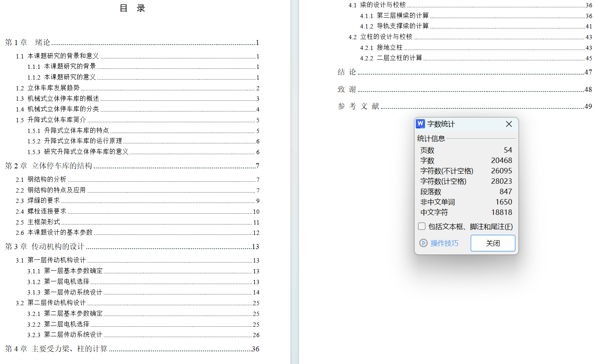Go to 第3章 传动机构的设计 entry
The image size is (596, 364).
tap(132, 246)
